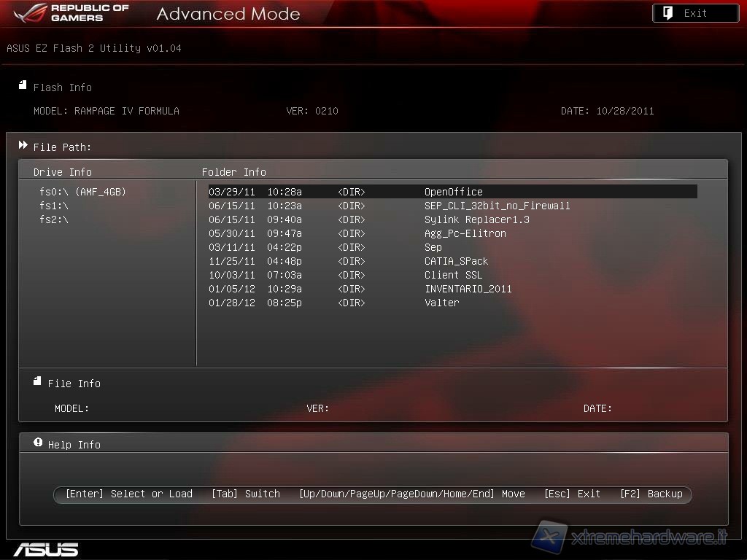Open the CATIA_SPack folder
Viewport: 747px width, 560px height.
point(456,261)
